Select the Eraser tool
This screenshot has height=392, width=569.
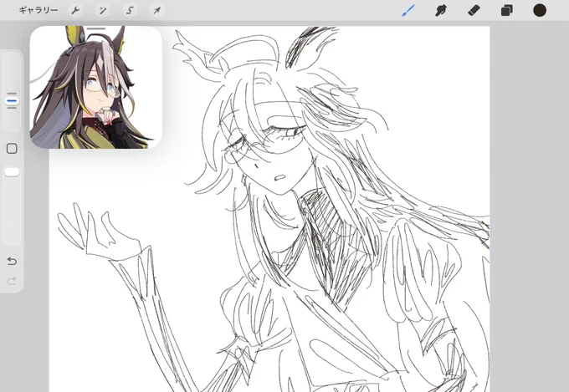[x=474, y=10]
